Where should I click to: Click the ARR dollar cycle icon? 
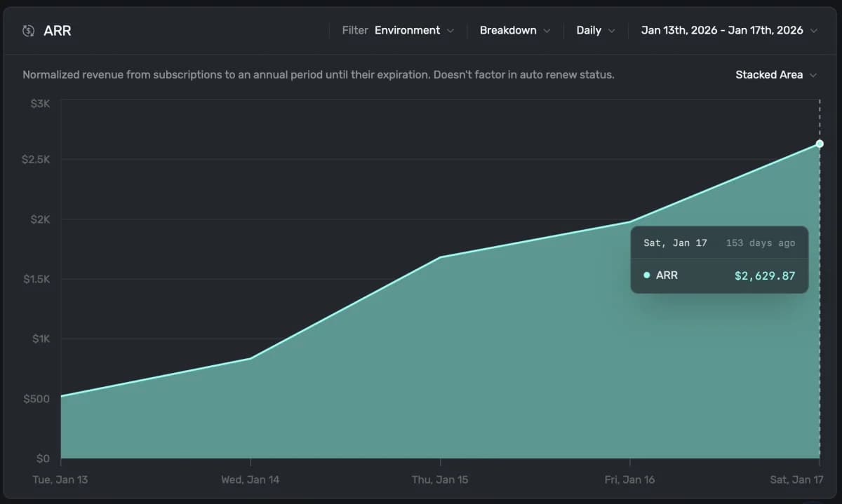[29, 31]
